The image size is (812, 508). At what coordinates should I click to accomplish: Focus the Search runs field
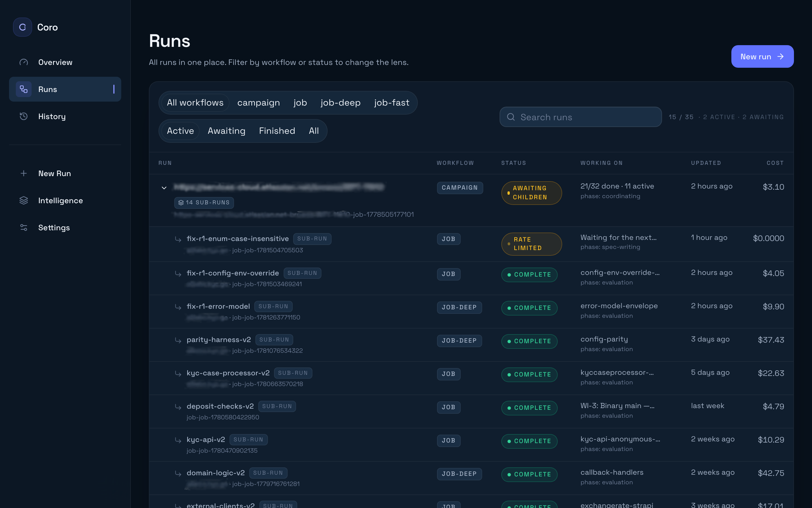[581, 117]
